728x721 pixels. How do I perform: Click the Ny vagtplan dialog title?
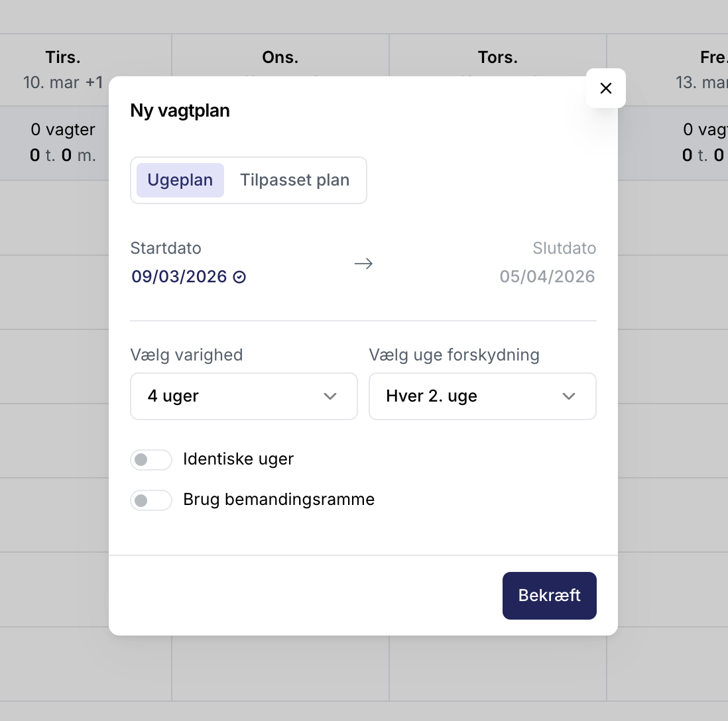click(x=180, y=111)
